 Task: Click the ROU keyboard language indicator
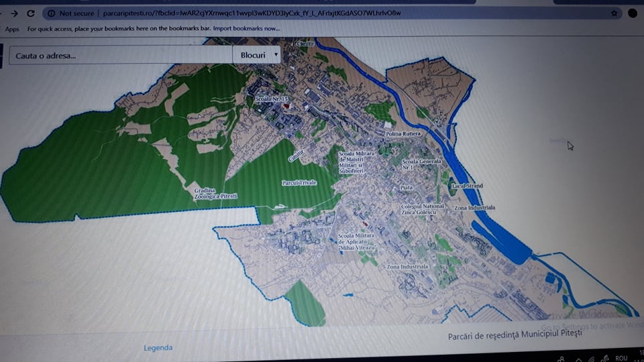click(621, 359)
